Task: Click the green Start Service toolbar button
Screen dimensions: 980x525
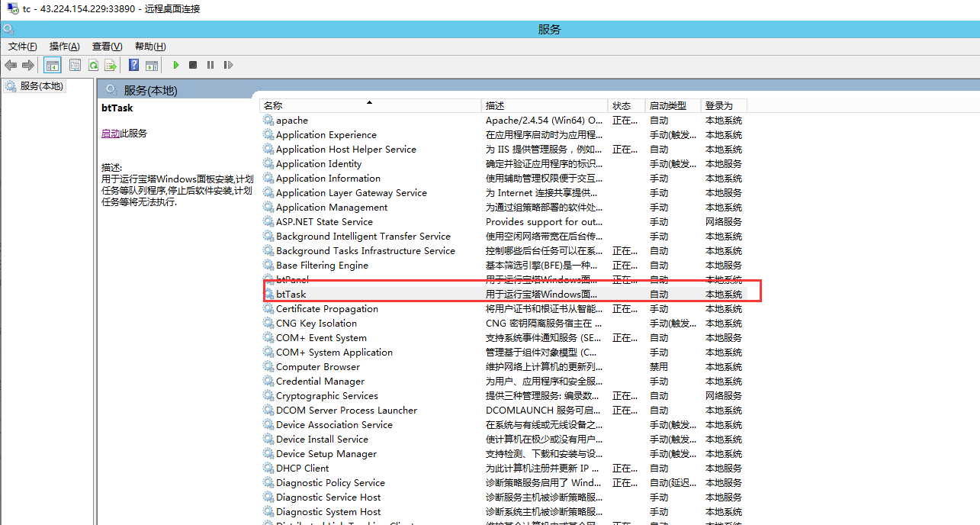Action: (x=176, y=66)
